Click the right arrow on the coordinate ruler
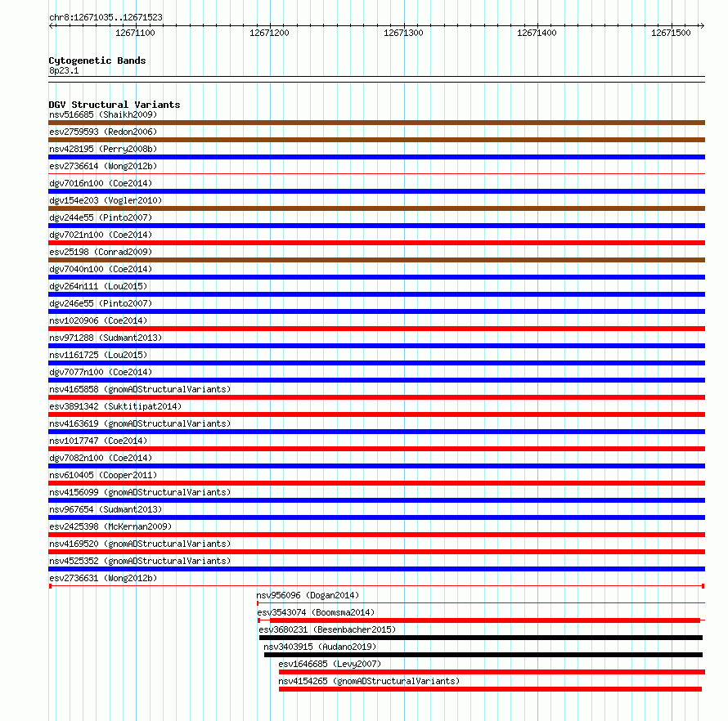Viewport: 728px width, 721px height. [x=702, y=25]
